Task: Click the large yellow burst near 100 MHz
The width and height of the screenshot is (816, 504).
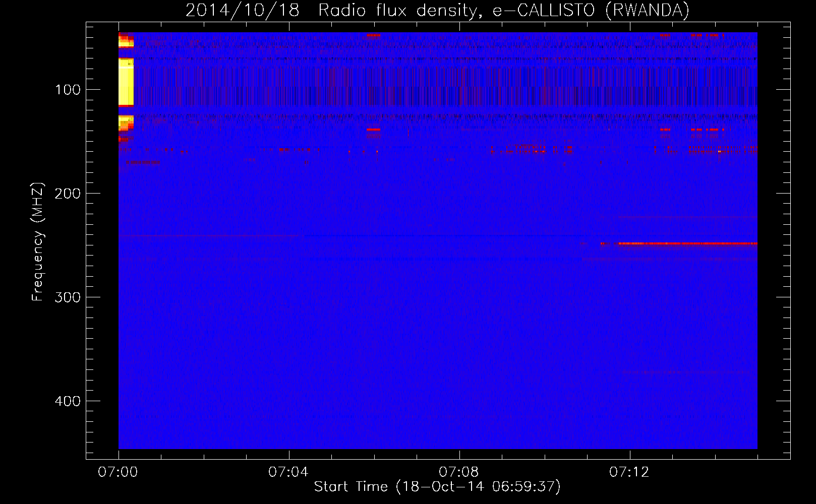Action: (x=126, y=82)
